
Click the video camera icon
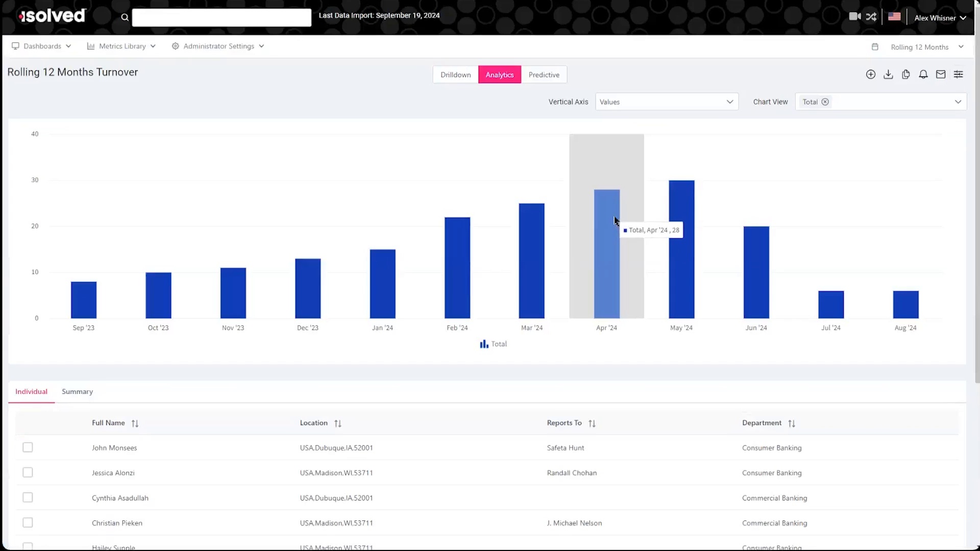coord(854,16)
